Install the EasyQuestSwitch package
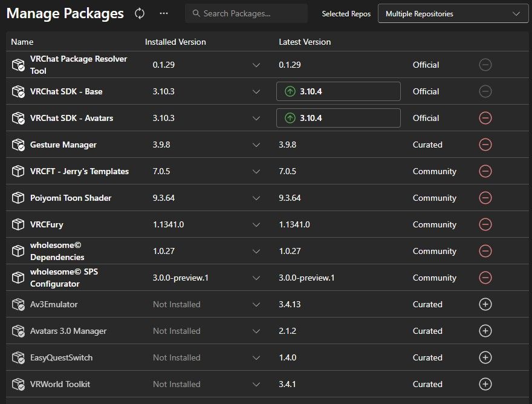The image size is (532, 404). (x=485, y=357)
